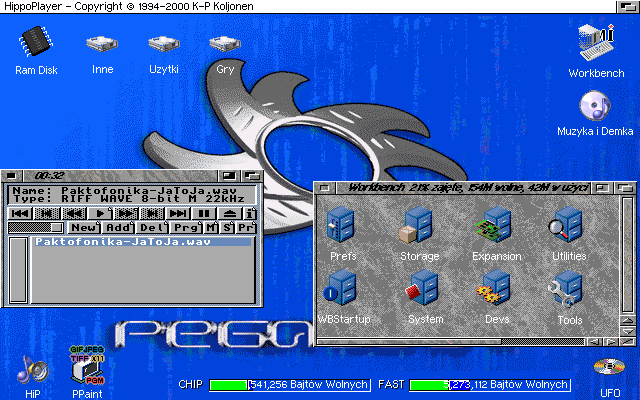Click the screen depth gadget at top right
The height and width of the screenshot is (400, 640).
[x=627, y=7]
